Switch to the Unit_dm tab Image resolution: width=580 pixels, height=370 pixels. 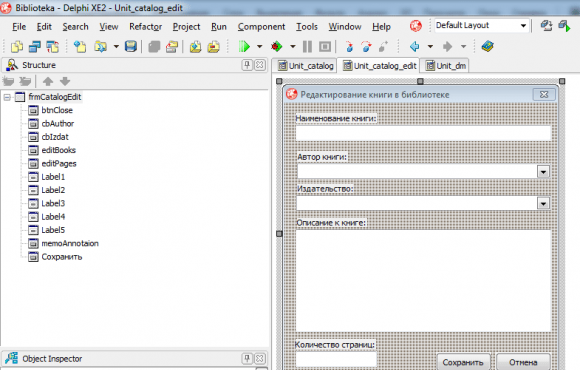point(446,66)
